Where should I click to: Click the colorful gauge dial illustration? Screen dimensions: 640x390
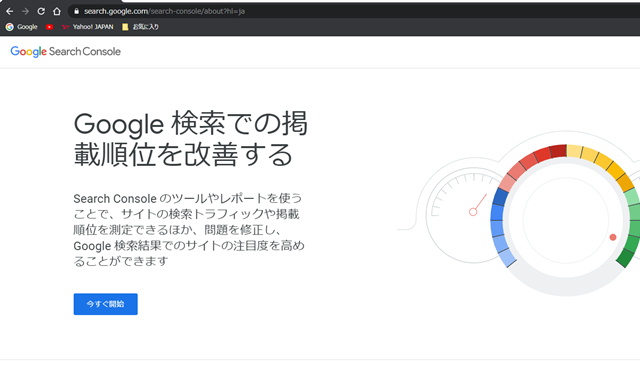coord(565,219)
